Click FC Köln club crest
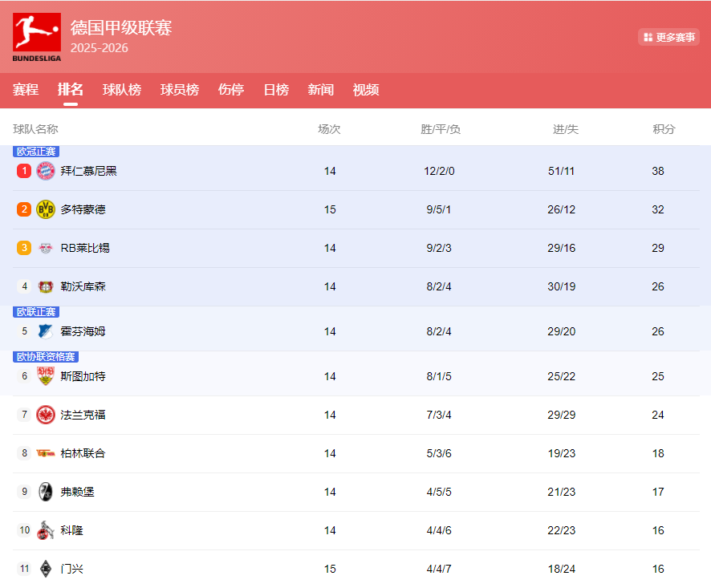The width and height of the screenshot is (711, 588). [x=46, y=530]
